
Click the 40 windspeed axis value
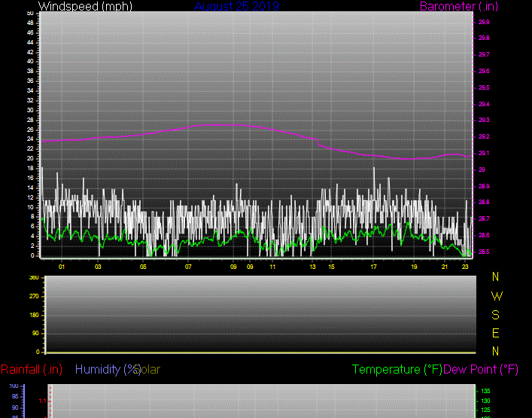[30, 62]
